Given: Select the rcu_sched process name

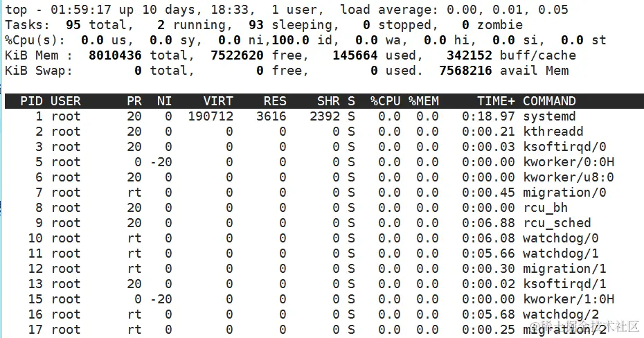Looking at the screenshot, I should click(x=557, y=222).
